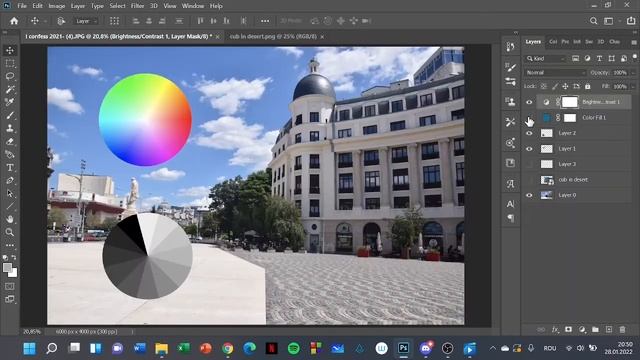The image size is (640, 360).
Task: Select the Rectangular Marquee tool
Action: [x=10, y=63]
